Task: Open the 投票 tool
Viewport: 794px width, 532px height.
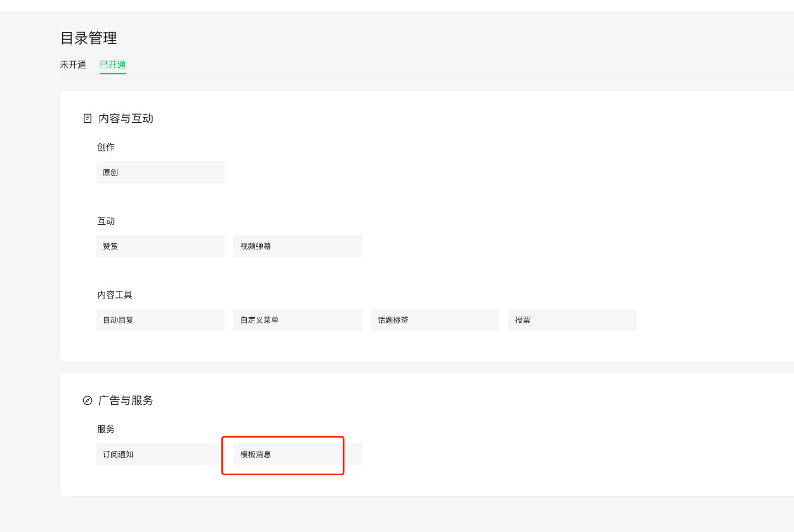Action: 573,320
